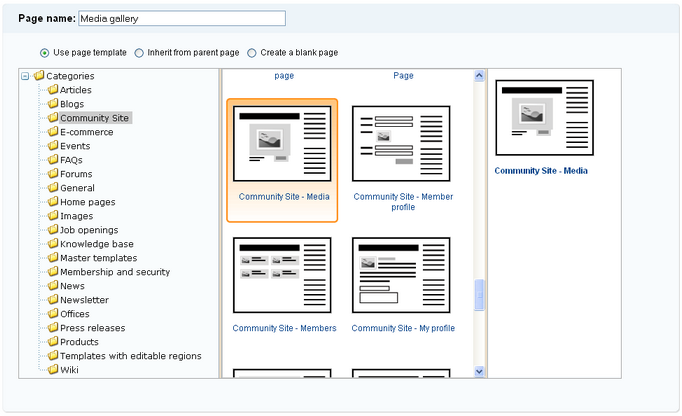Click the E-commerce folder icon

(53, 131)
